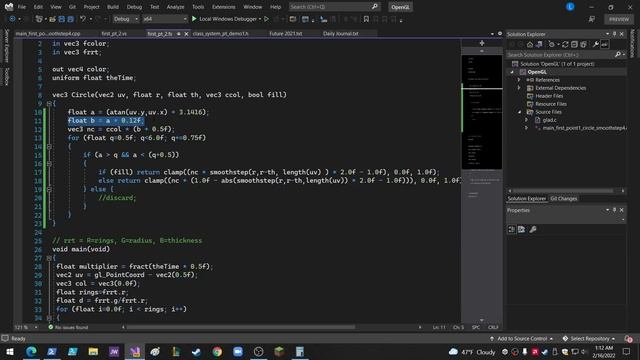This screenshot has height=360, width=640.
Task: Click the user account avatar icon
Action: click(570, 7)
